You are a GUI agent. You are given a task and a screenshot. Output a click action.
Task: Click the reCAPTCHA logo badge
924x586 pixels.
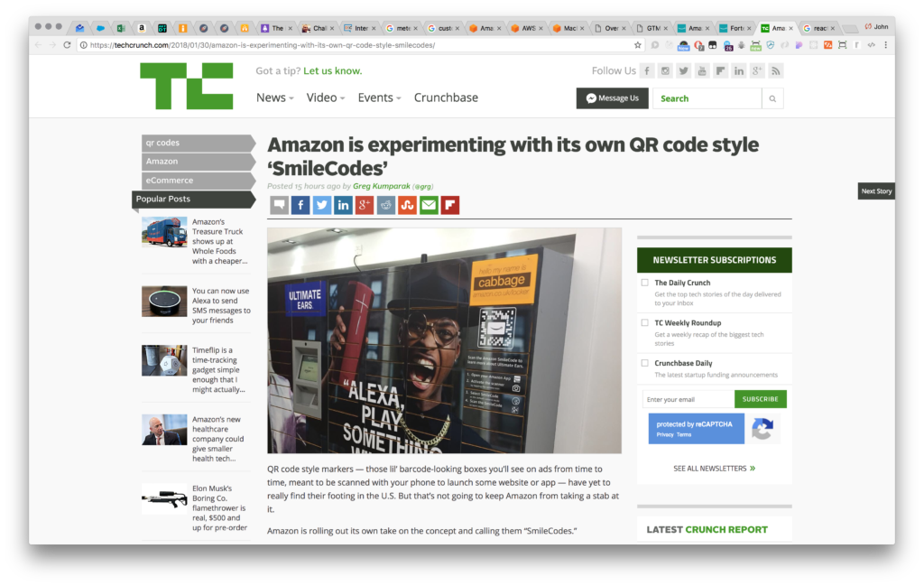[762, 429]
